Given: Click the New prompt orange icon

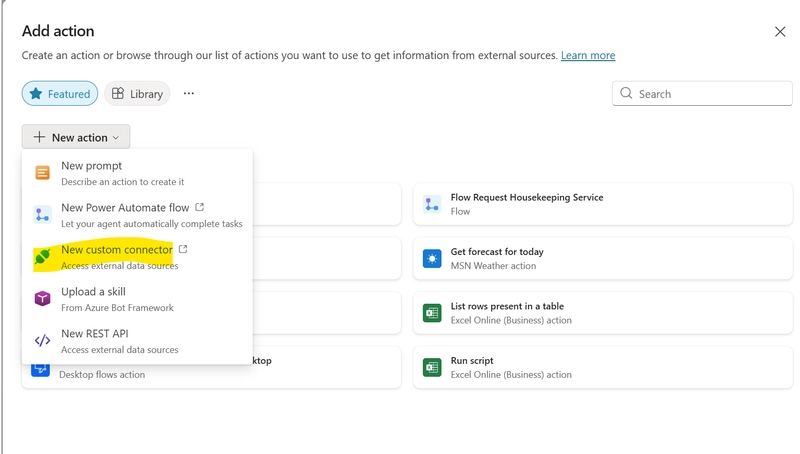Looking at the screenshot, I should [x=42, y=173].
